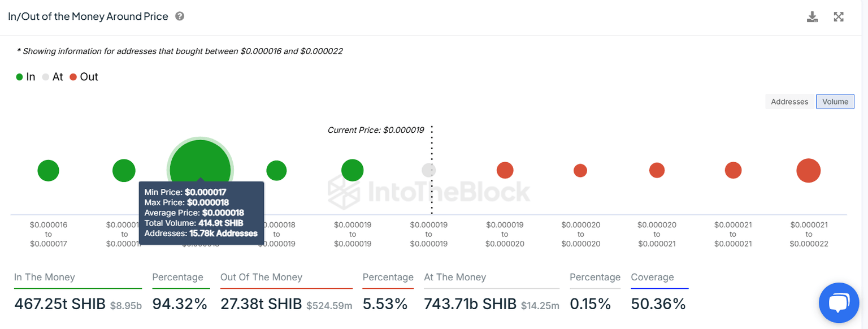Click the gray at-the-money bubble
The image size is (868, 329).
coord(429,170)
